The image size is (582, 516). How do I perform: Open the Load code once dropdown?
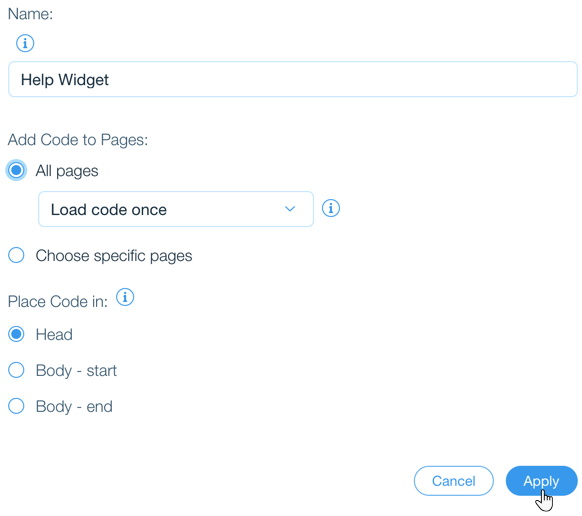click(176, 209)
